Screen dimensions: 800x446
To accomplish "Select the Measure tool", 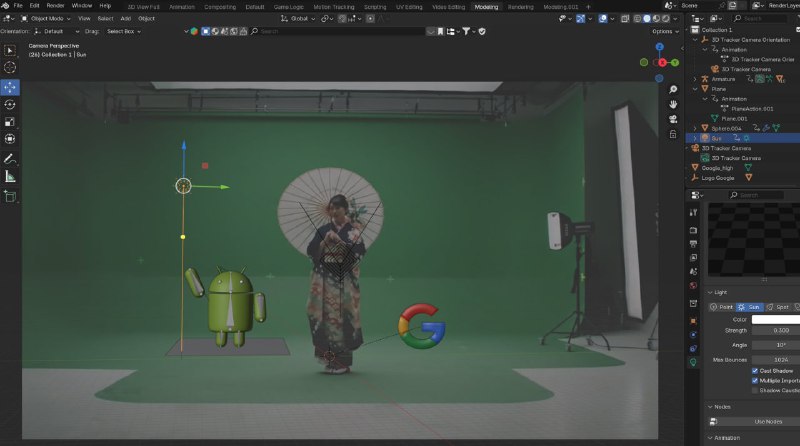I will point(10,177).
